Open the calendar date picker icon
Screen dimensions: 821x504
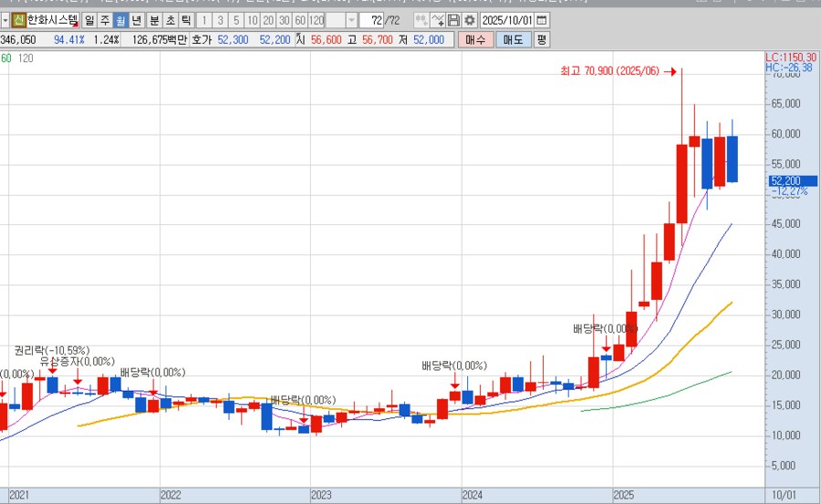pos(542,20)
